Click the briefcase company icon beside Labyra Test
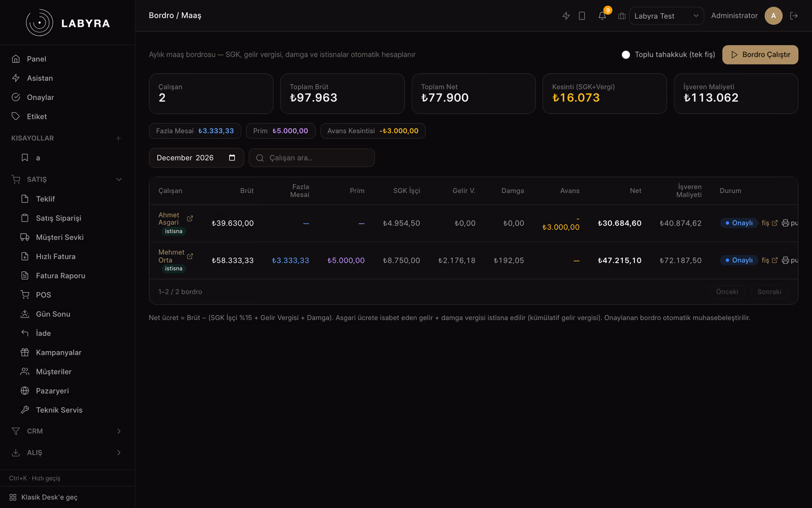Screen dimensions: 812x508 (x=622, y=16)
